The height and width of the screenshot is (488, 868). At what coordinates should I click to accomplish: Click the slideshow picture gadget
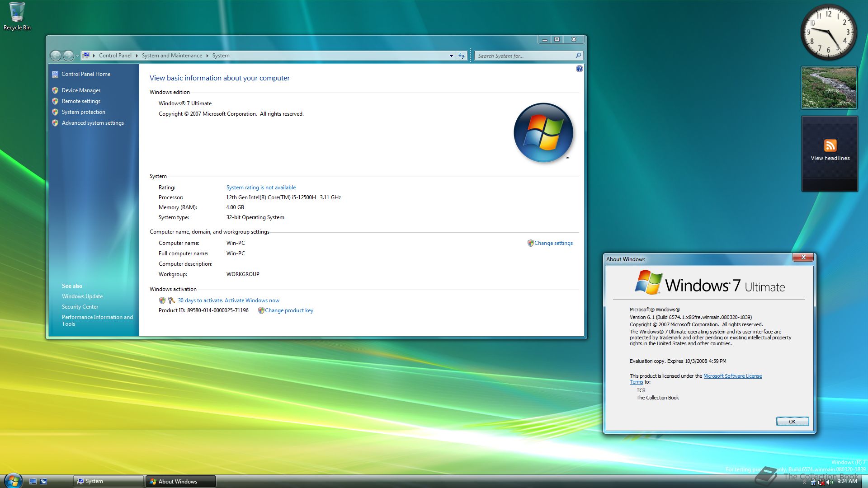pyautogui.click(x=829, y=88)
